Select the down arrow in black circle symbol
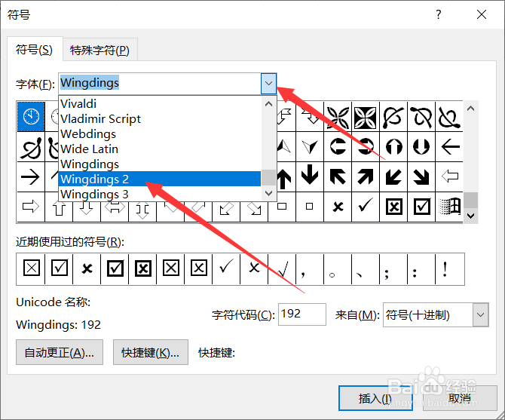Screen dimensions: 505x420 tap(421, 146)
